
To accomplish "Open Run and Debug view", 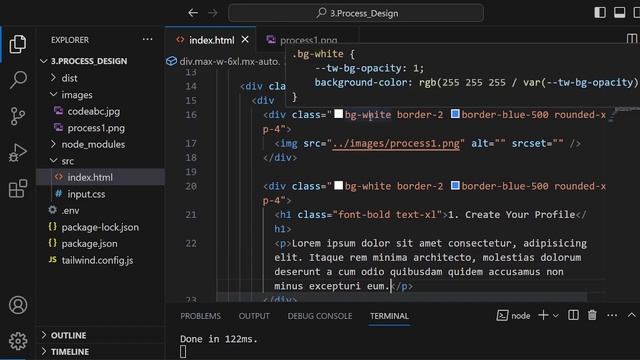I will (x=18, y=153).
